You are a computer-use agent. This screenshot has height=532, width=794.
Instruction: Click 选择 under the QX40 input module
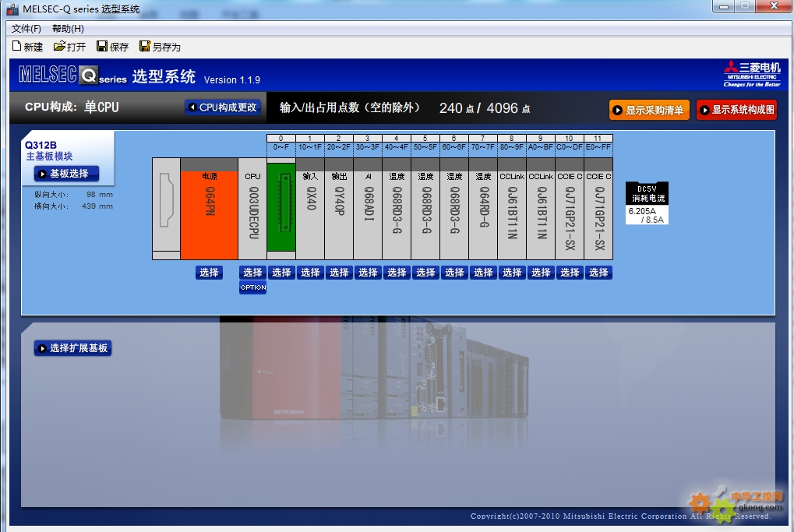point(310,273)
